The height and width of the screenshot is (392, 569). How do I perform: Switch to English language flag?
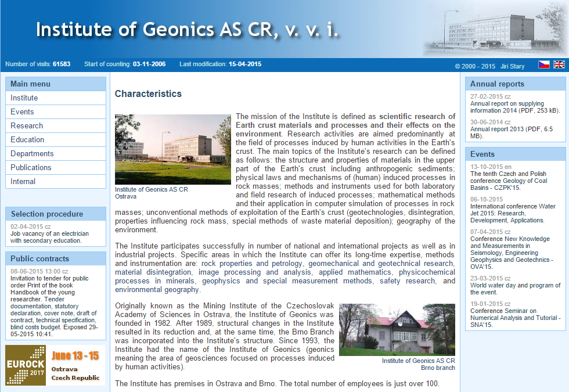559,64
